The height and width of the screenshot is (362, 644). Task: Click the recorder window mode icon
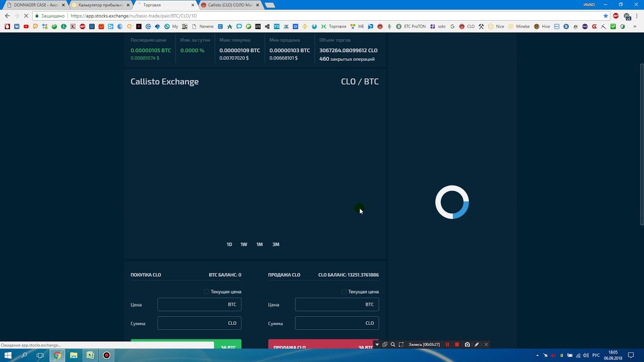pos(385,344)
